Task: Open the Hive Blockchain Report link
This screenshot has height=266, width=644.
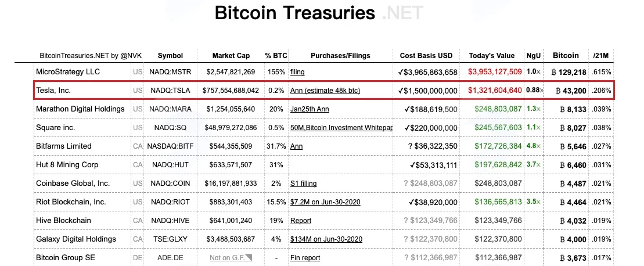Action: coord(301,221)
